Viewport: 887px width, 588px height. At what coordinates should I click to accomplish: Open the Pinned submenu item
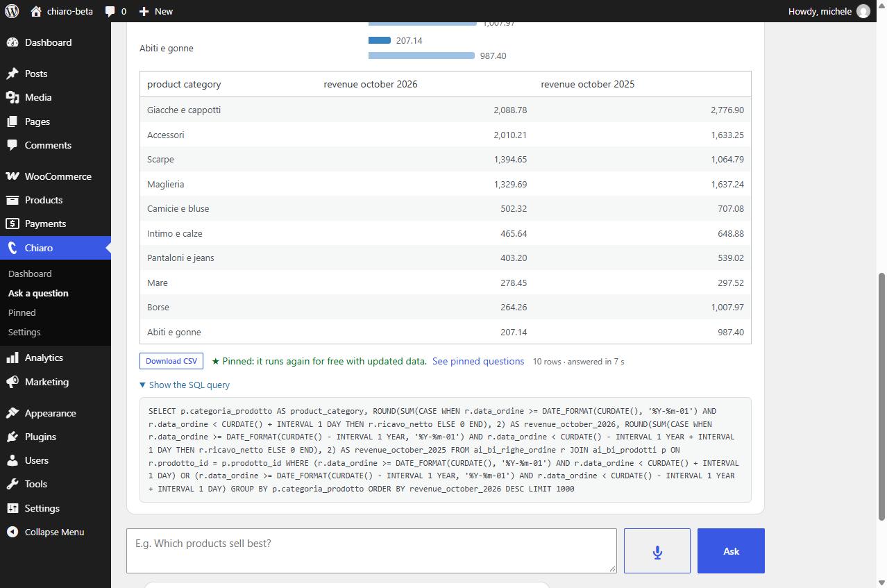22,312
